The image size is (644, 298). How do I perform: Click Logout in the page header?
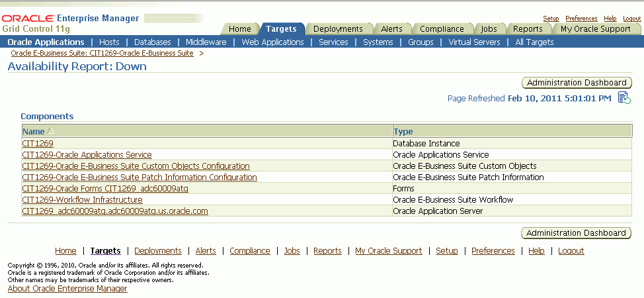[x=631, y=19]
